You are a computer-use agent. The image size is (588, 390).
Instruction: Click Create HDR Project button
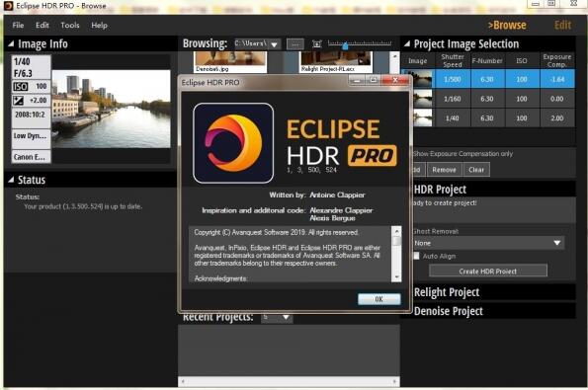[x=488, y=271]
